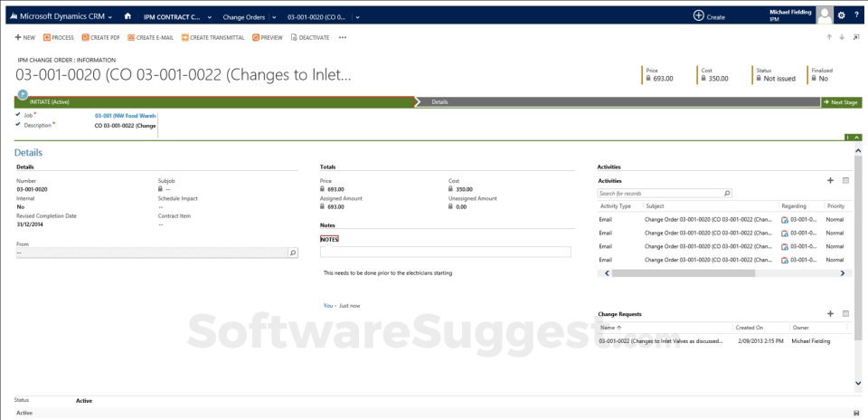Collapse the process bar with the green chevron
This screenshot has height=420, width=868.
point(857,137)
